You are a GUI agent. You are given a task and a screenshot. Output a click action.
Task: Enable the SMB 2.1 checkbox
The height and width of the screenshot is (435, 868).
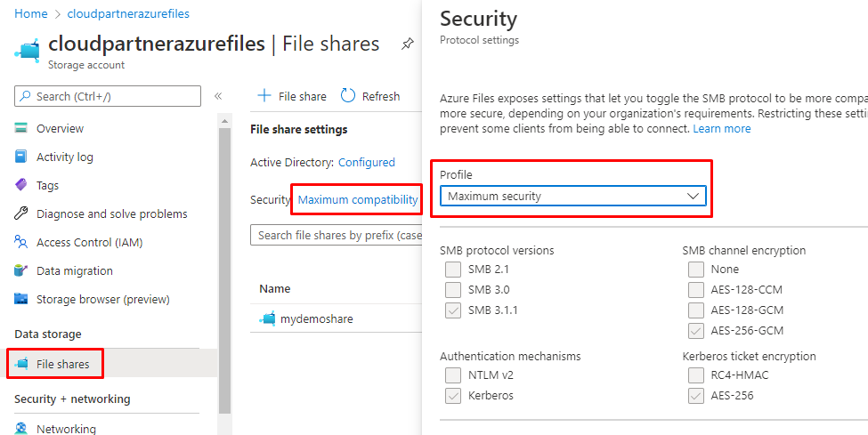pos(453,269)
